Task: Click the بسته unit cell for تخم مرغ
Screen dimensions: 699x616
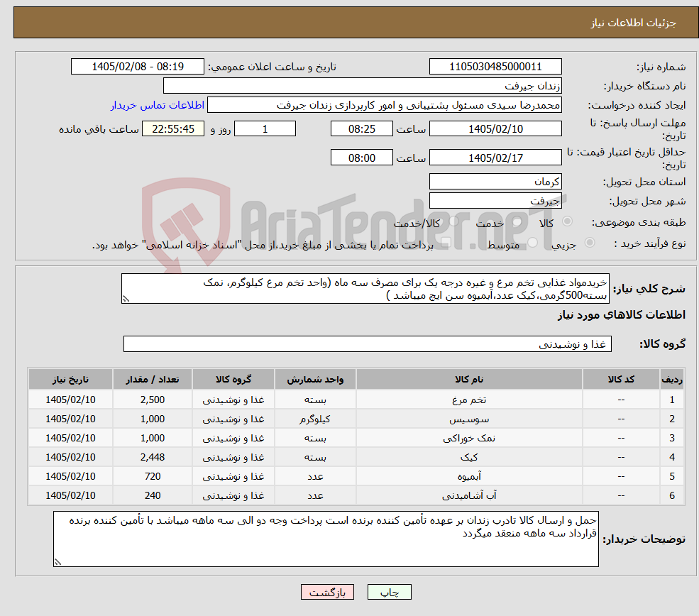Action: pyautogui.click(x=315, y=400)
